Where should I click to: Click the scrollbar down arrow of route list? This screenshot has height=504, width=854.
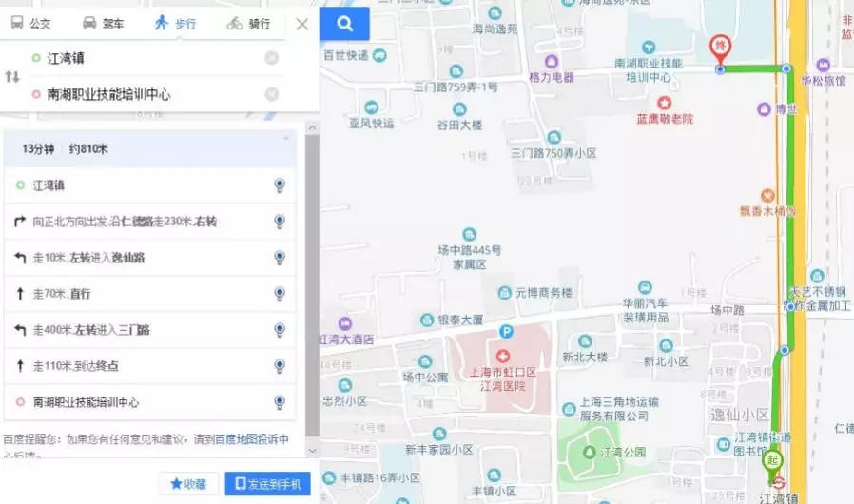[312, 451]
